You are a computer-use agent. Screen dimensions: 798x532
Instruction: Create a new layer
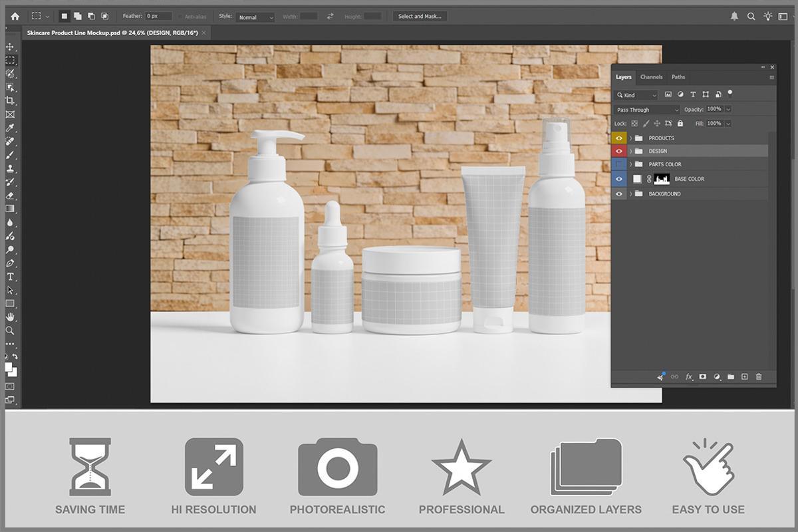745,377
